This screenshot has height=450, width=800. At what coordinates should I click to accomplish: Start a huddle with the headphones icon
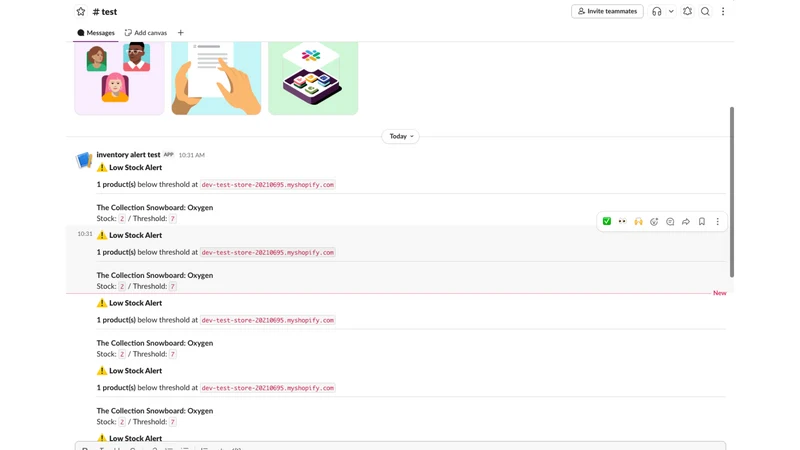tap(657, 11)
